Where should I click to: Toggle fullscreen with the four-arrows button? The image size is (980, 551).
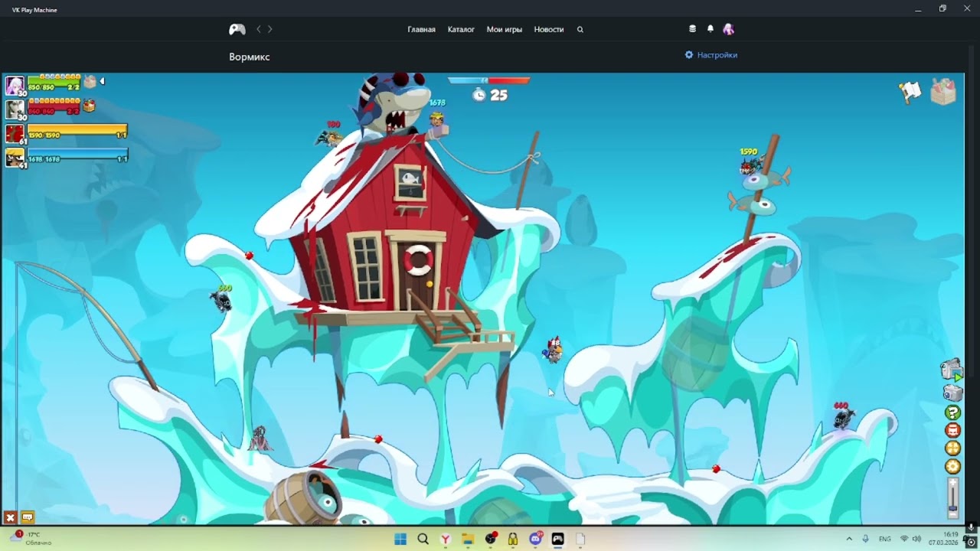tap(952, 448)
